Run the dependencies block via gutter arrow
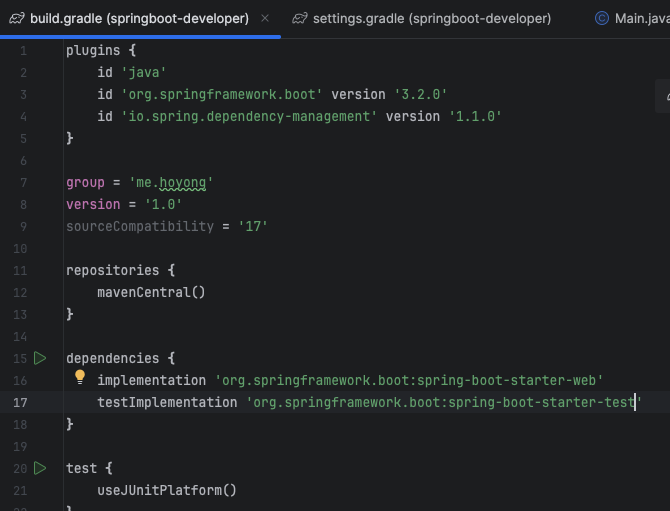This screenshot has height=511, width=670. click(x=40, y=358)
